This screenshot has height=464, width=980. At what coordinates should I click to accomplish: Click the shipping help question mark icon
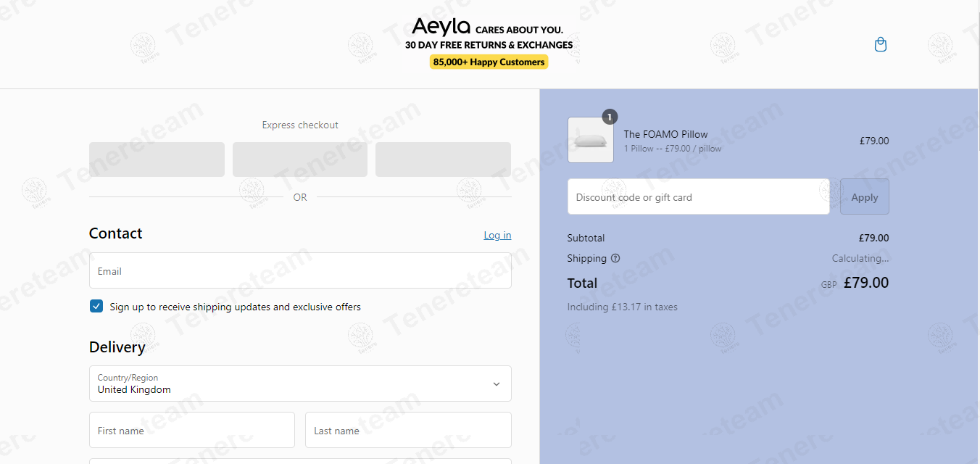click(x=615, y=258)
